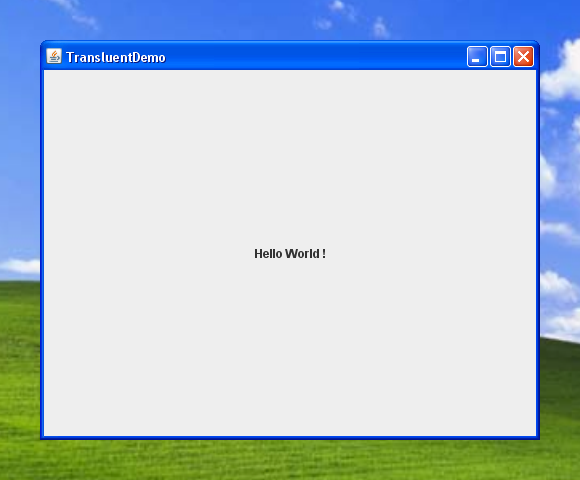The width and height of the screenshot is (580, 480).
Task: Open the Java system menu icon
Action: point(54,57)
